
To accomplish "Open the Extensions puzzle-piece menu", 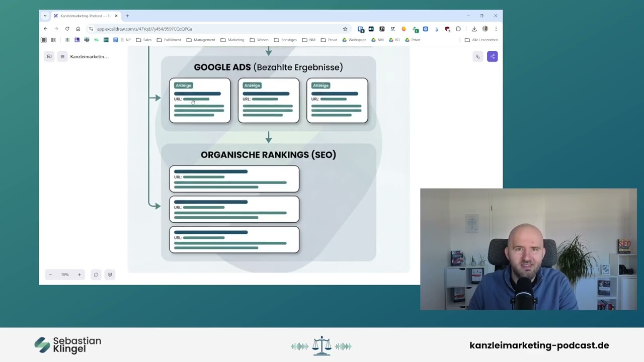I will pos(458,29).
